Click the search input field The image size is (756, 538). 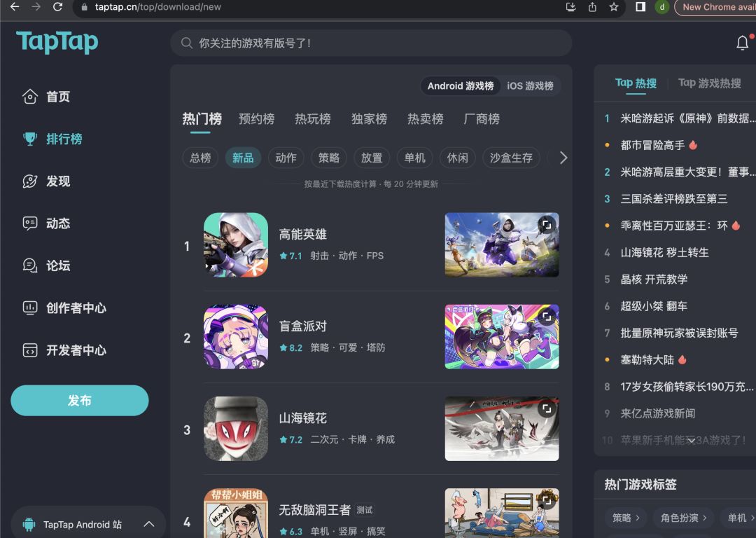click(x=371, y=43)
